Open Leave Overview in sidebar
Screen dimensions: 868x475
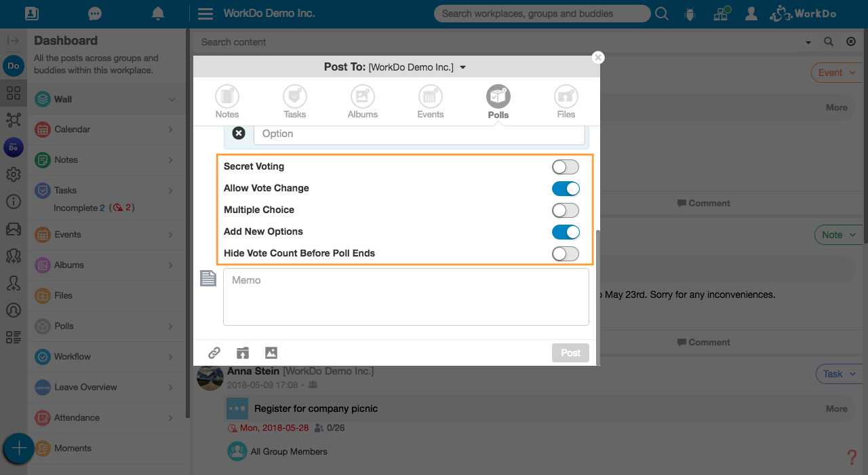click(x=108, y=387)
